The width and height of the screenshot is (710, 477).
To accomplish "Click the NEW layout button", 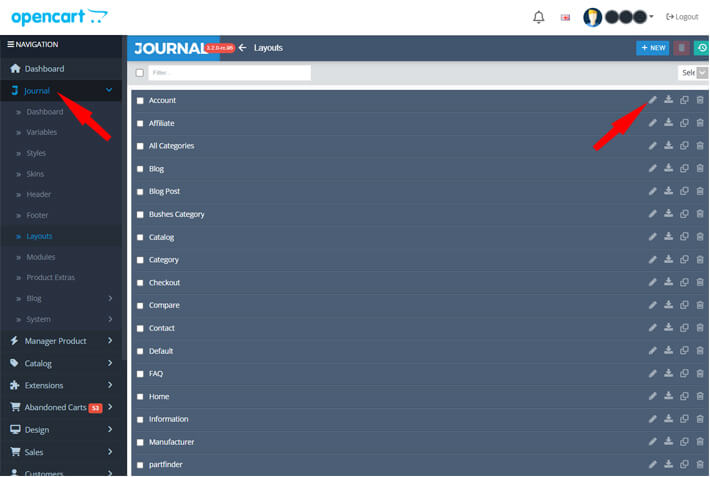I will 652,48.
